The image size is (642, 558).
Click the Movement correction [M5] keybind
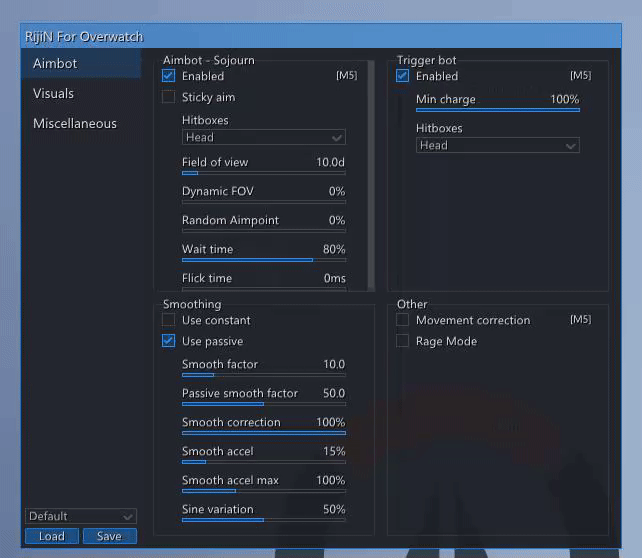[x=581, y=319]
